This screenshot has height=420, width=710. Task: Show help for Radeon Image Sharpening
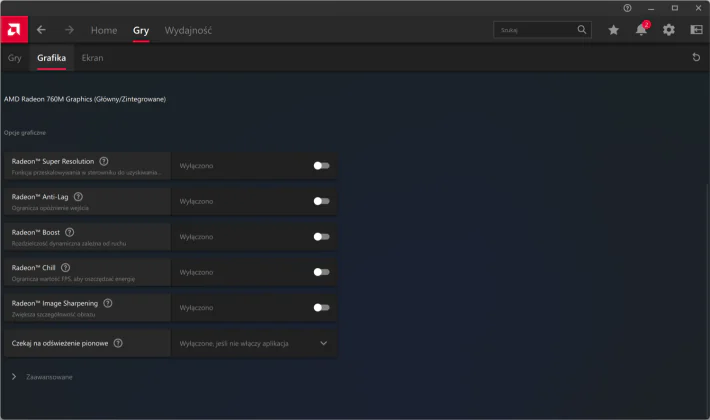108,303
